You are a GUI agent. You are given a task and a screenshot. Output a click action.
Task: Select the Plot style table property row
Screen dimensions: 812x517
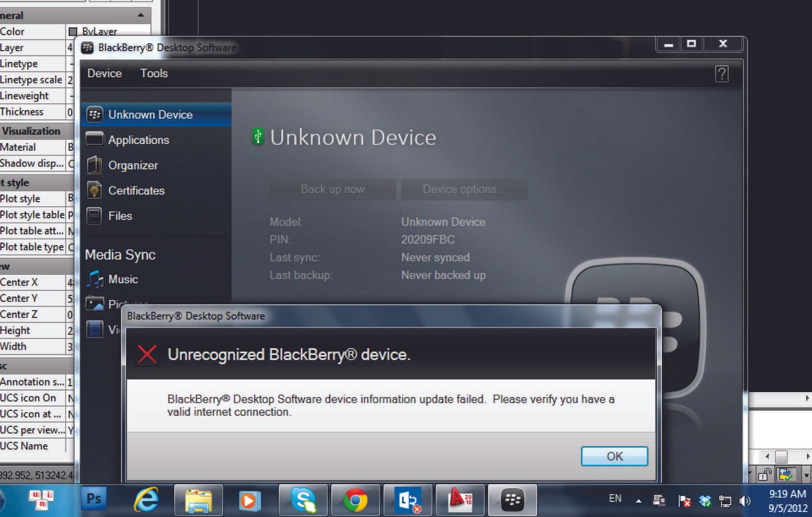click(37, 215)
